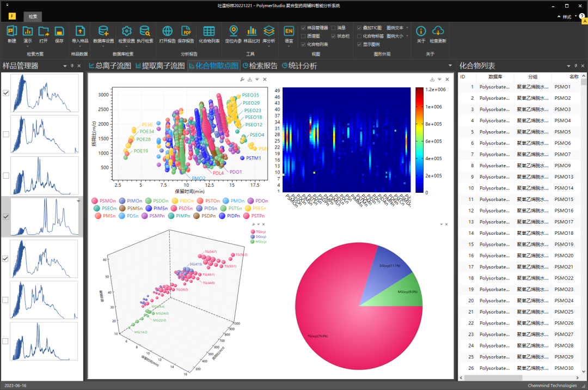The image size is (588, 390).
Task: Open 样品管理器 panel options dropdown arrow
Action: [65, 65]
